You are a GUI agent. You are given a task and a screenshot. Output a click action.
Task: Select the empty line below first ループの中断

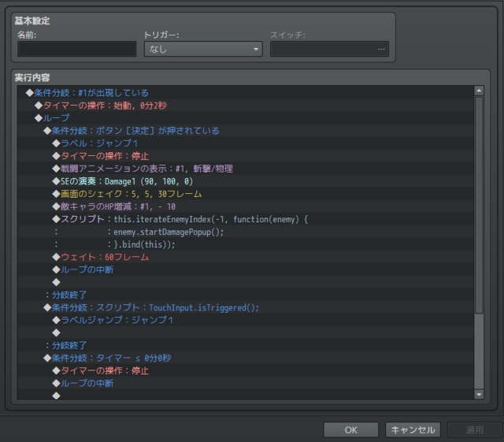click(246, 282)
